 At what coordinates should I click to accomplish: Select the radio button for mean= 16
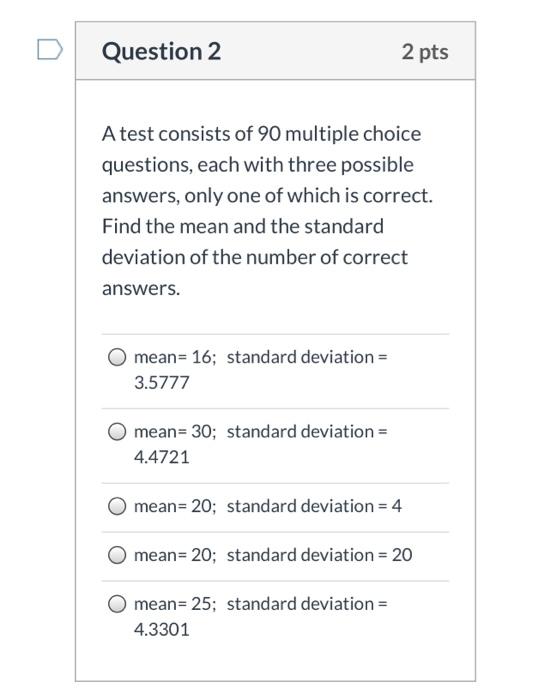coord(117,357)
